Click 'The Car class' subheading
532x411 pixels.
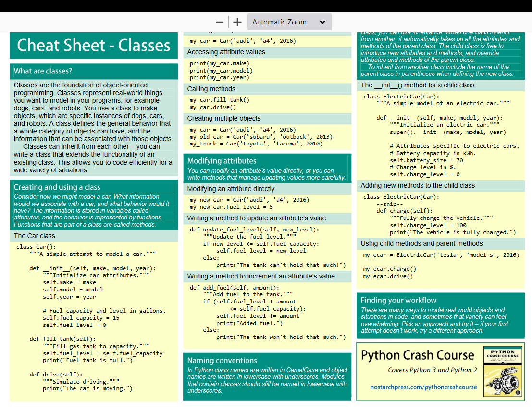click(x=34, y=236)
